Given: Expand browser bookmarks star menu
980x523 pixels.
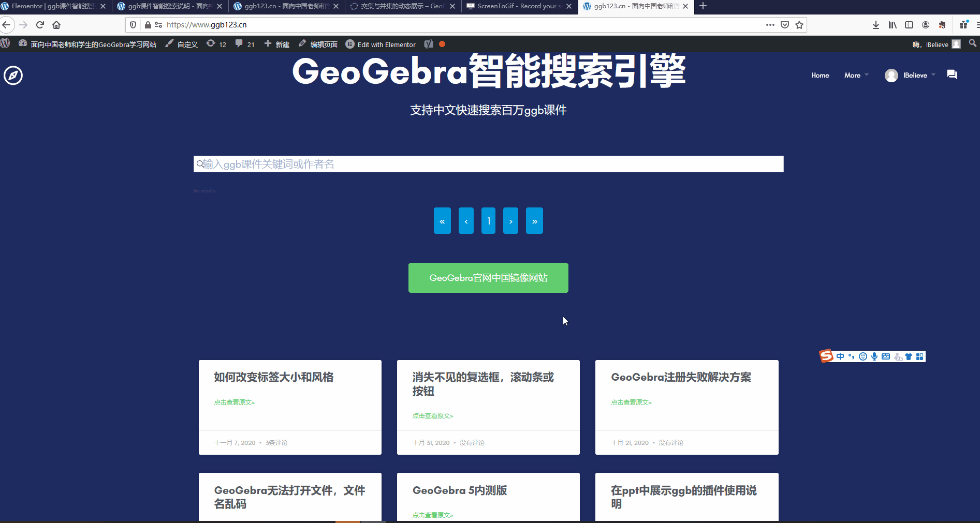Looking at the screenshot, I should pos(799,24).
